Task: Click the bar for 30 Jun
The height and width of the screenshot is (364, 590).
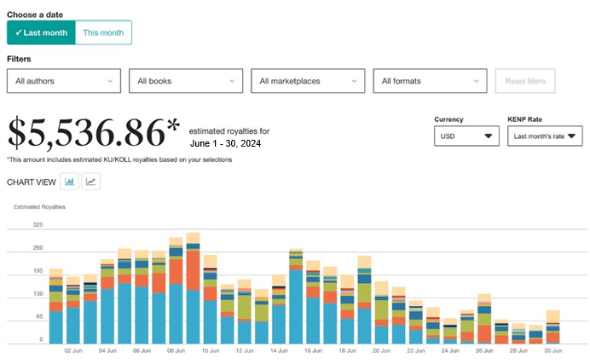Action: (x=552, y=328)
